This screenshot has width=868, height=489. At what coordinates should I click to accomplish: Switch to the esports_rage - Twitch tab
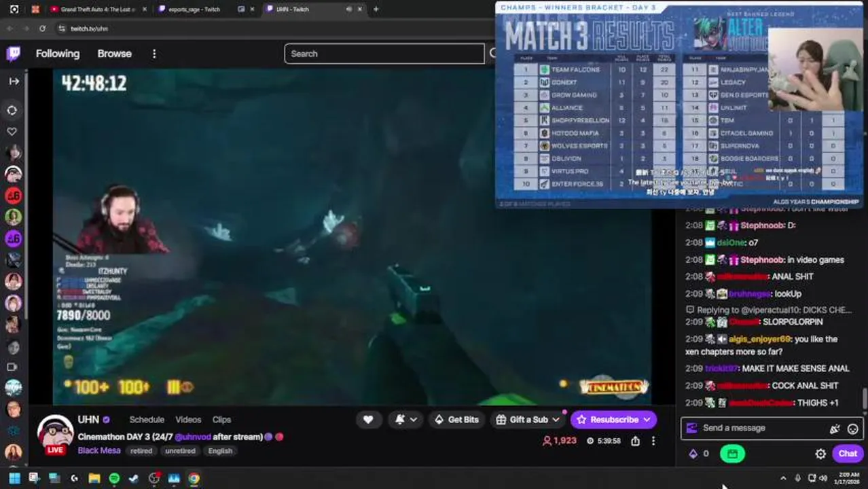coord(194,10)
